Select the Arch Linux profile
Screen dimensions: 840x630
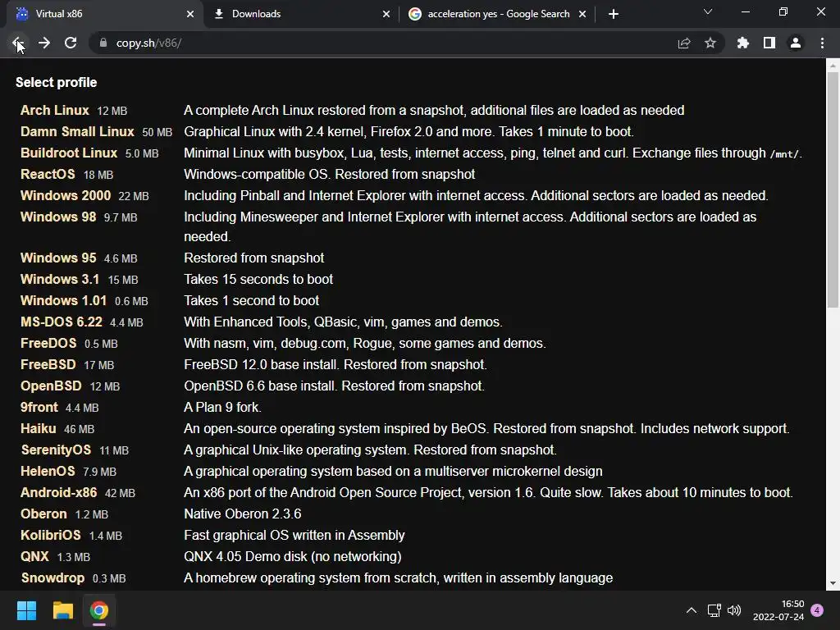(55, 111)
